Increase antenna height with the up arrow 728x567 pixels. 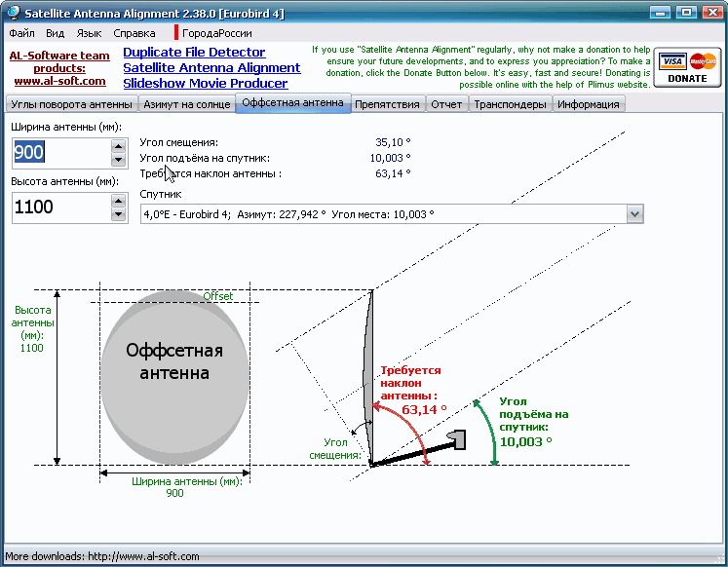pyautogui.click(x=118, y=201)
